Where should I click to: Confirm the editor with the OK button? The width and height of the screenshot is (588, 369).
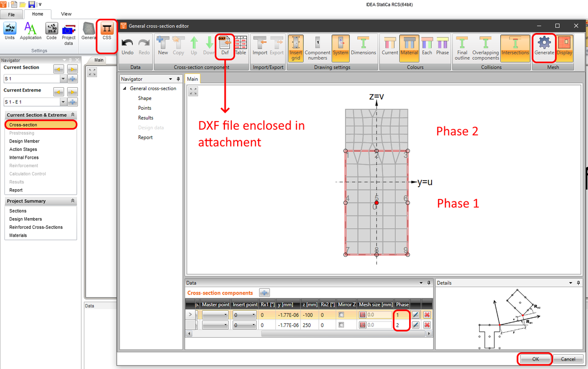tap(535, 359)
